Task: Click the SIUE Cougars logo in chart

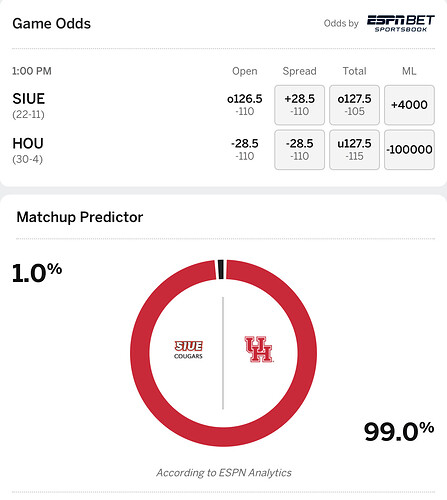Action: click(x=188, y=350)
